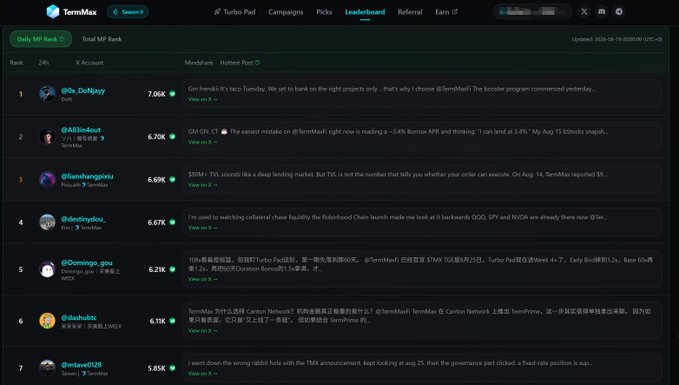This screenshot has height=385, width=679.
Task: Click avatar of @destinydou_
Action: 47,222
